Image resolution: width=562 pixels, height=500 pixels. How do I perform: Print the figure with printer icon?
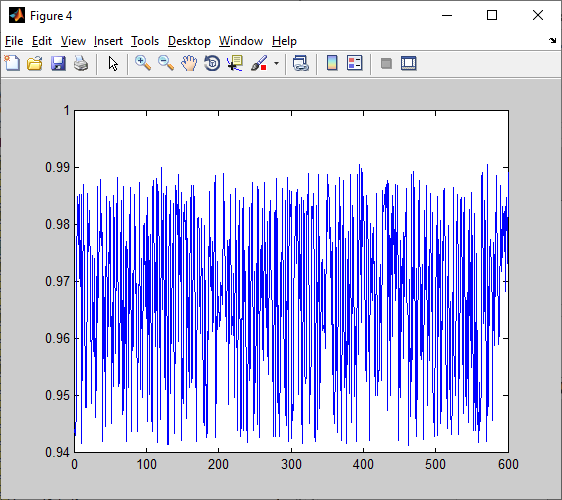point(81,63)
